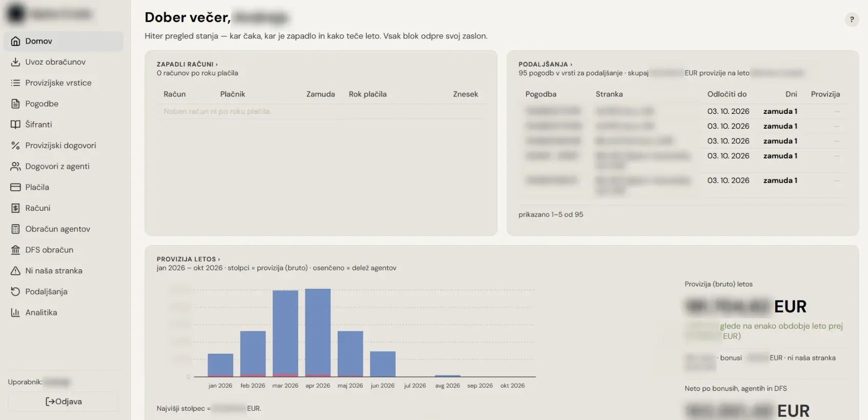Image resolution: width=868 pixels, height=420 pixels.
Task: Click 'Noben račun ni po roku plačila.' row
Action: (x=321, y=111)
